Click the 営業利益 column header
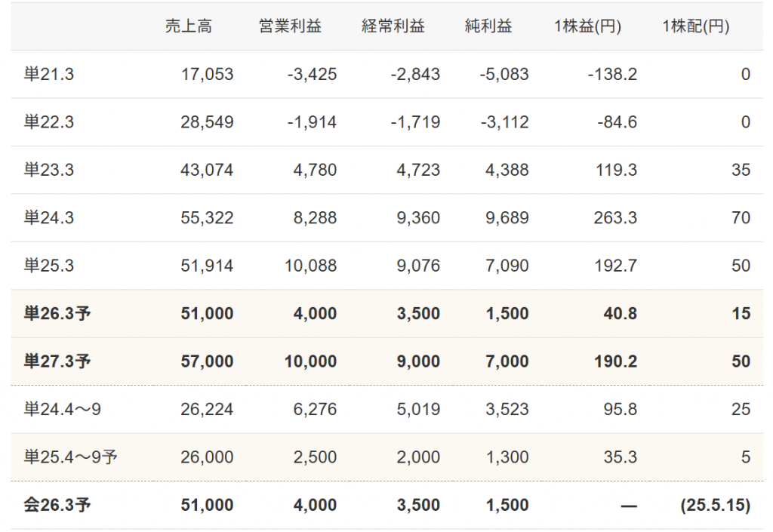773x532 pixels. click(x=290, y=26)
